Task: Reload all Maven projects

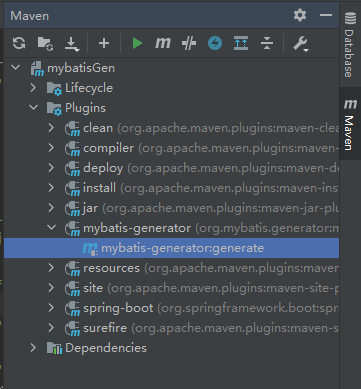Action: pyautogui.click(x=19, y=43)
